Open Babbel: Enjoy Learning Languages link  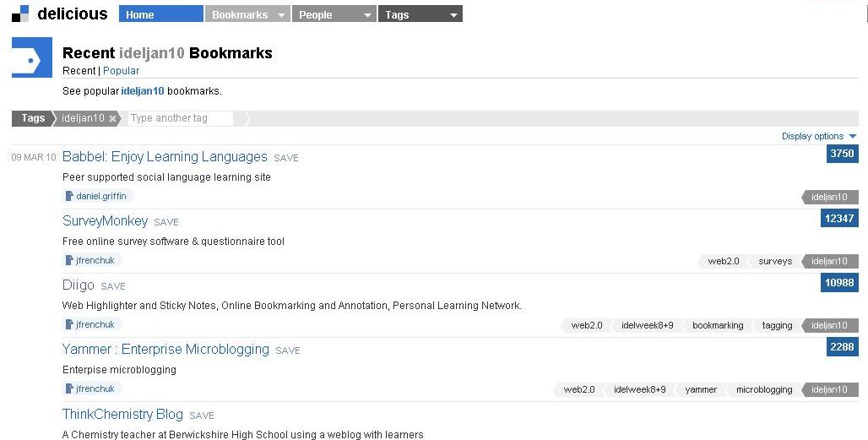pyautogui.click(x=165, y=157)
